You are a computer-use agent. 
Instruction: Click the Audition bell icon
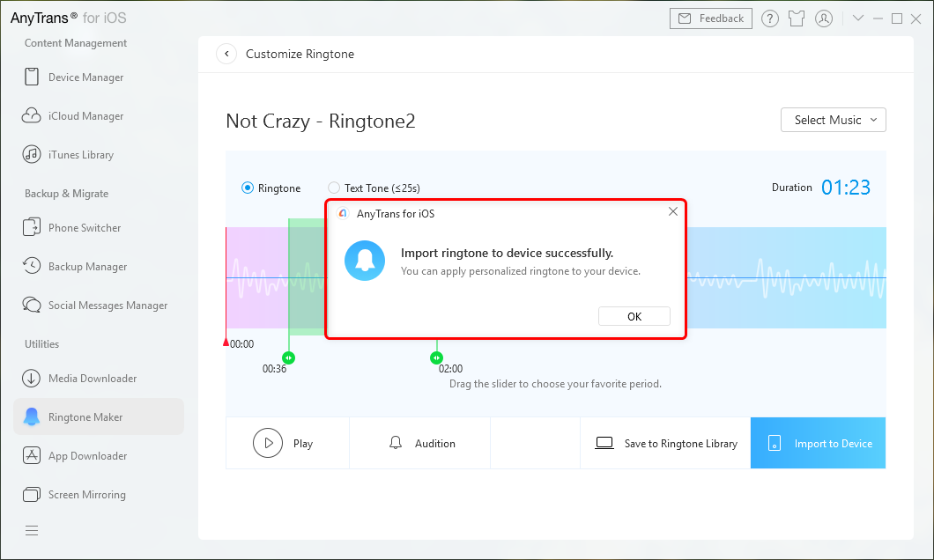point(396,443)
